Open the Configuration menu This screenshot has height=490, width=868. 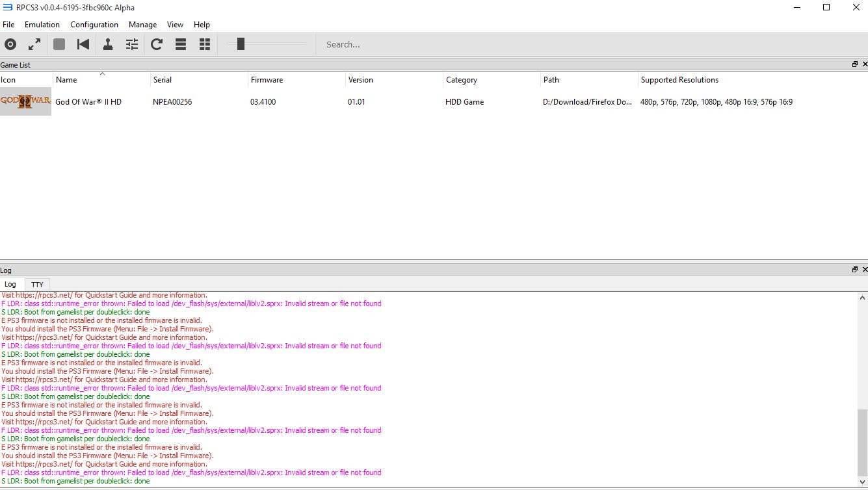point(94,25)
